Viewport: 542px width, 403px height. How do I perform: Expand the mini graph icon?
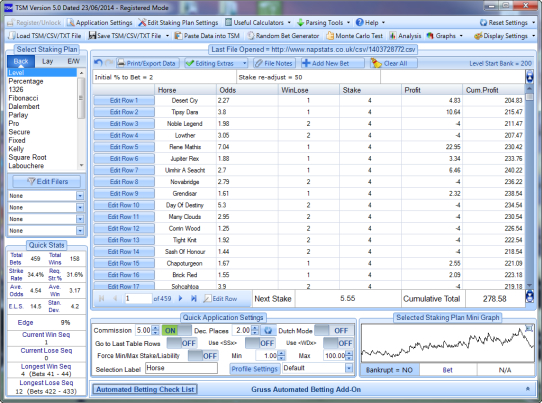529,328
